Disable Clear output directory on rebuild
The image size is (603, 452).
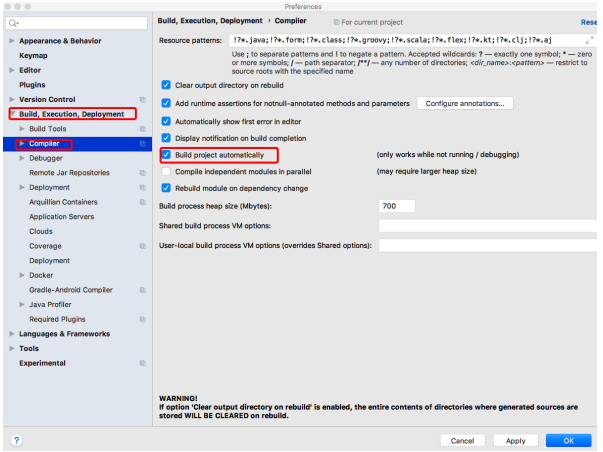[166, 85]
